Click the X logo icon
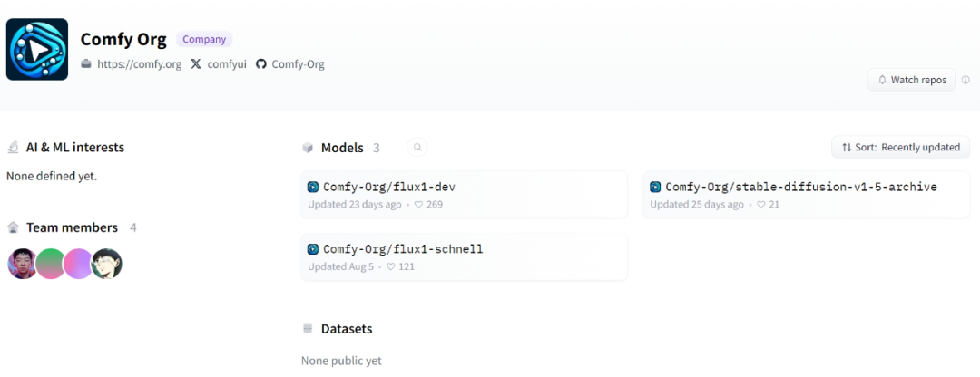Viewport: 980px width, 377px height. point(196,63)
